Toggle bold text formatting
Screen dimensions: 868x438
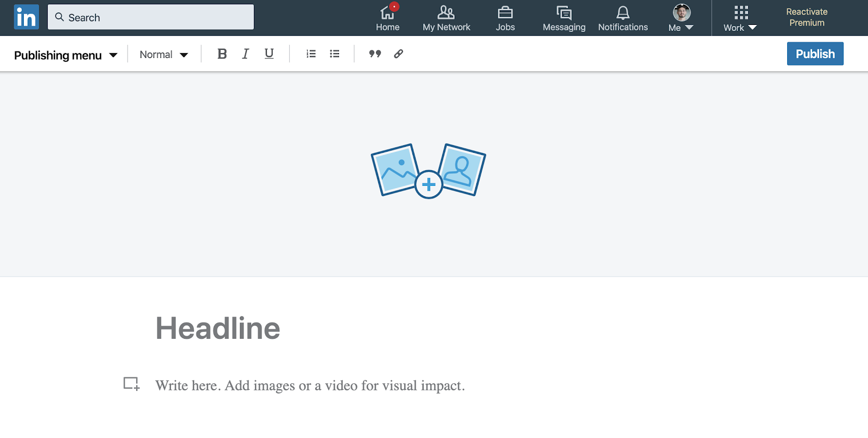222,54
